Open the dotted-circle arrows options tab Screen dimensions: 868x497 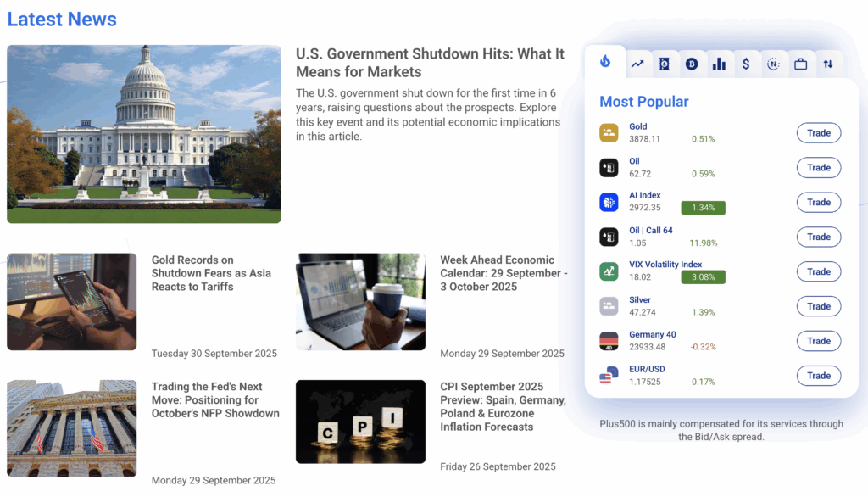click(x=773, y=64)
